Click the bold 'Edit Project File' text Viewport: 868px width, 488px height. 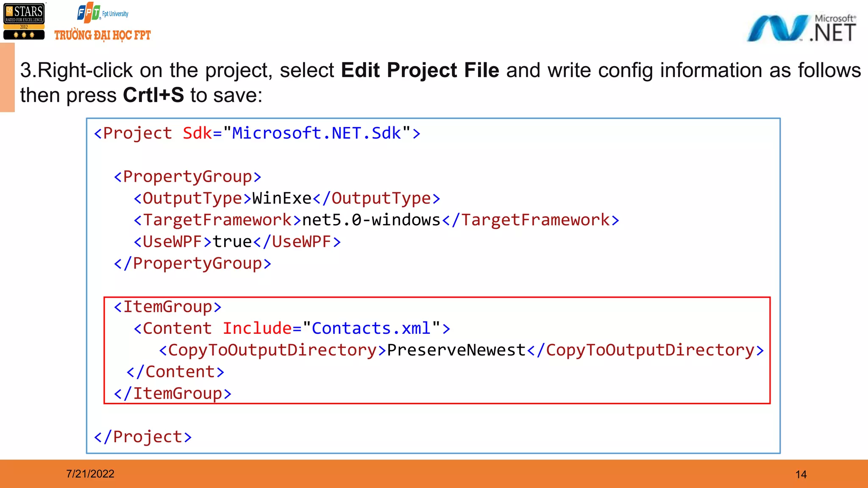coord(420,70)
